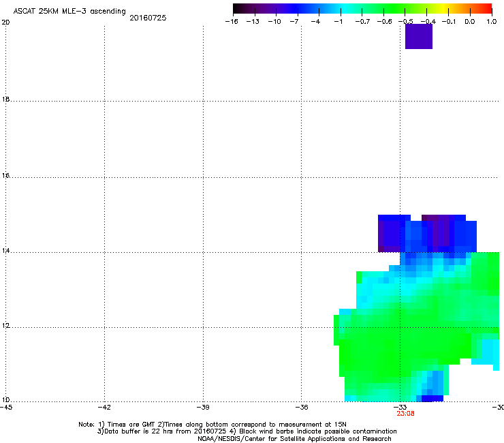Image resolution: width=504 pixels, height=443 pixels.
Task: Click the title 'ASCAT 25KM MLE-3 ascending'
Action: click(69, 12)
